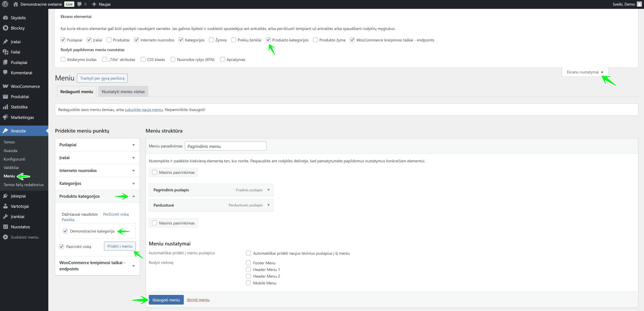This screenshot has height=311, width=644.
Task: Click the Meniu pavadinimas text field
Action: coord(225,146)
